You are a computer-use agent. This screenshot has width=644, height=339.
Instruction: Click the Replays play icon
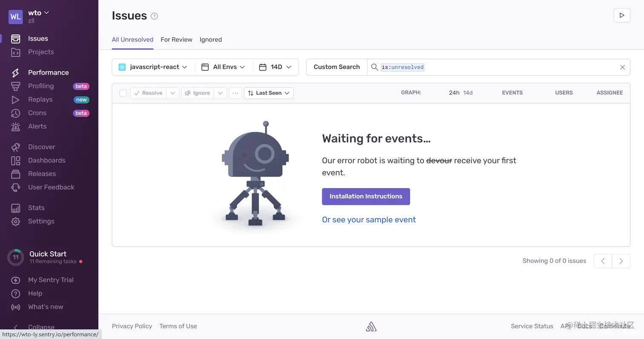15,100
